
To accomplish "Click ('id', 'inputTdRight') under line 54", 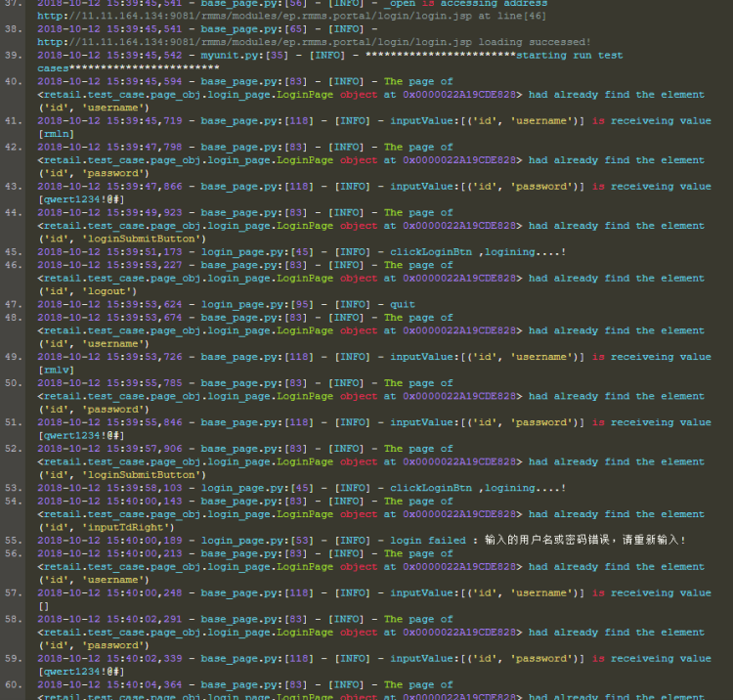I will click(106, 528).
